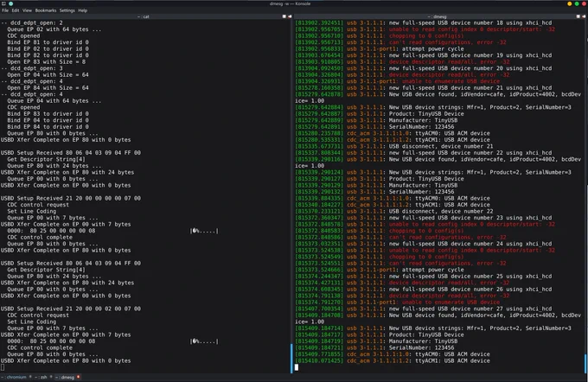Viewport: 588px width, 382px height.
Task: Click the '~ : dmesg' pane header
Action: pos(438,16)
